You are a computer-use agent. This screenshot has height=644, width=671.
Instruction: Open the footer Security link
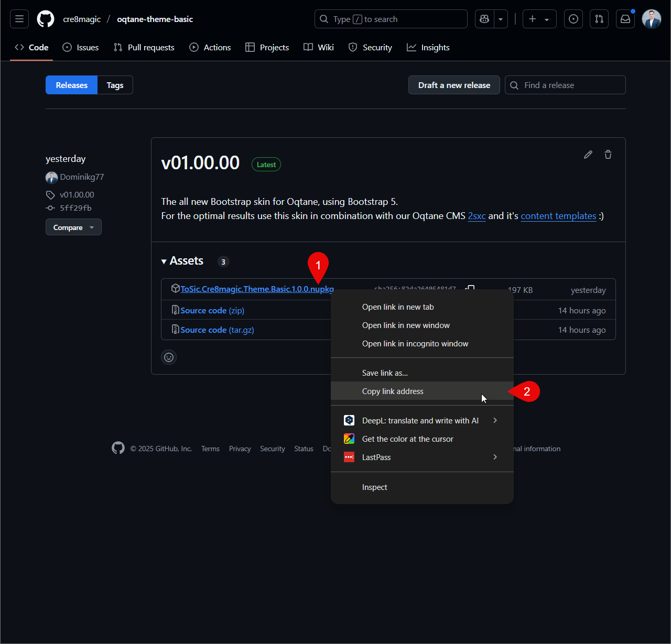coord(273,449)
